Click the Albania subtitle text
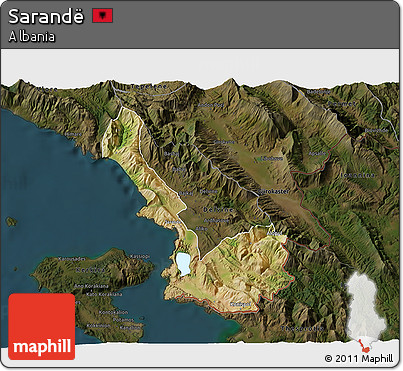The width and height of the screenshot is (403, 371). click(x=32, y=36)
